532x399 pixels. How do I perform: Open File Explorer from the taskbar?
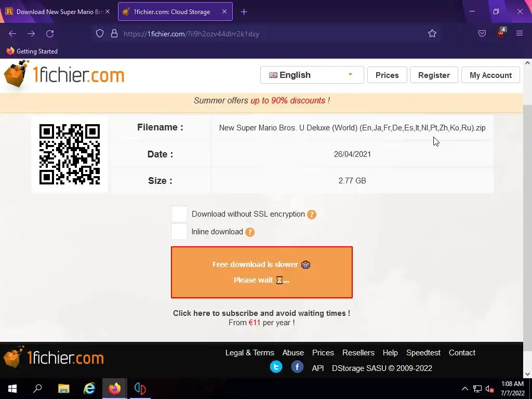tap(63, 389)
